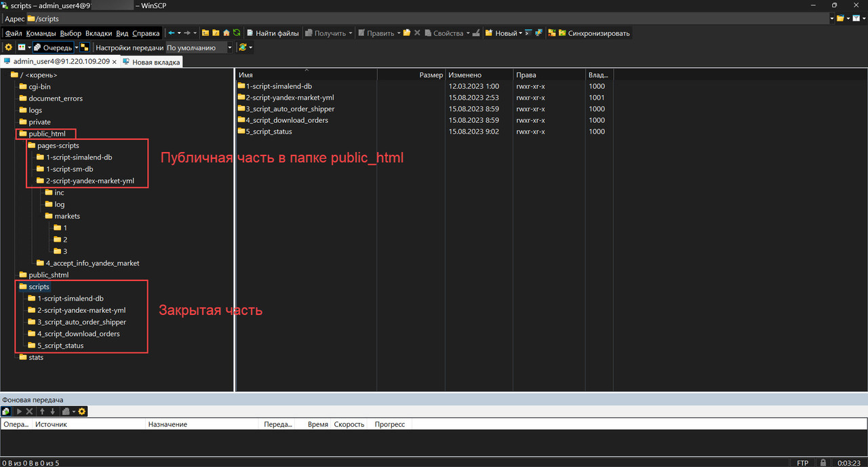Click the Править edit button
The height and width of the screenshot is (467, 868).
pyautogui.click(x=376, y=33)
